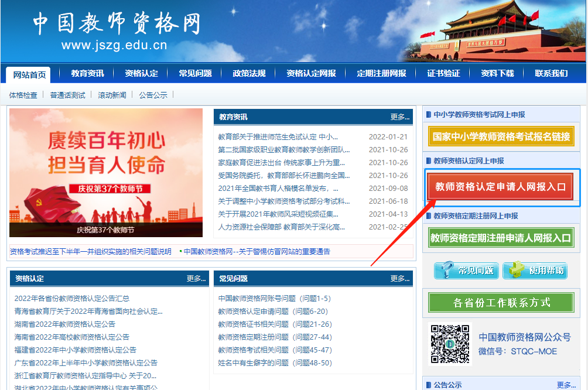Click the 中小学教师资格考试网上申报 section heading
The height and width of the screenshot is (390, 588).
pyautogui.click(x=479, y=115)
